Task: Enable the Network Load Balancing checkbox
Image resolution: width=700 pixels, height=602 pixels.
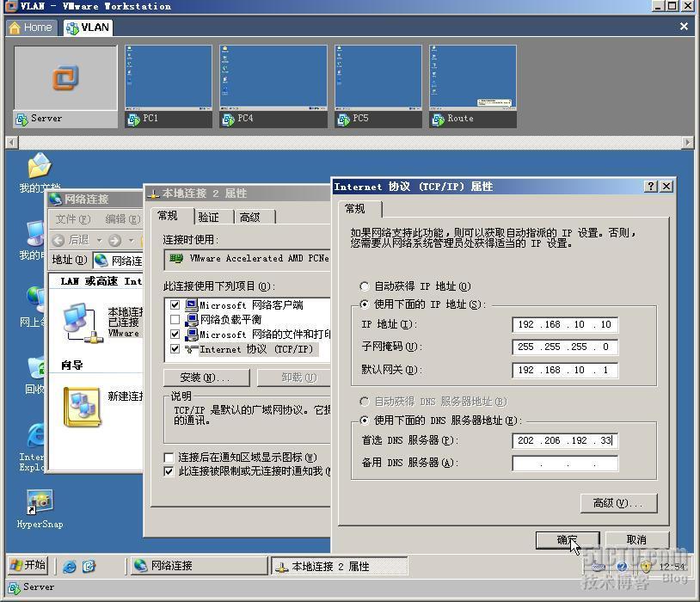Action: (175, 320)
